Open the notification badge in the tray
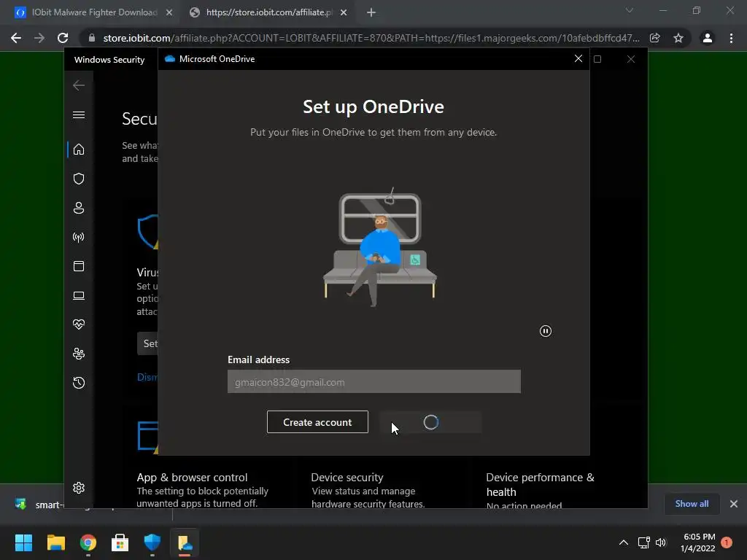 point(727,542)
